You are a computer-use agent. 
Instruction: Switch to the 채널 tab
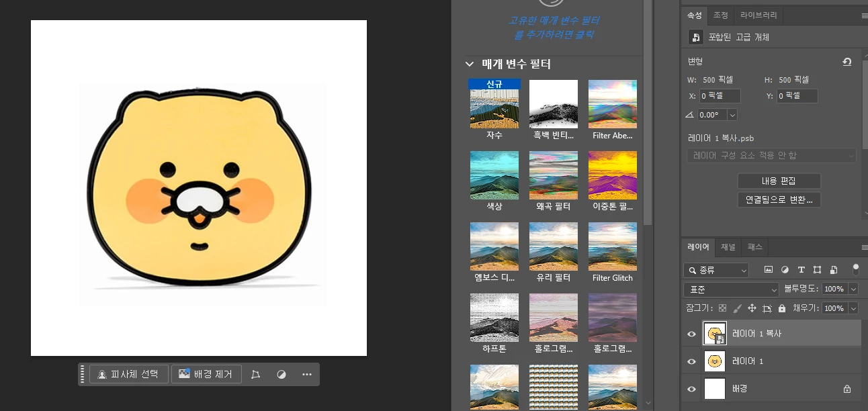[728, 246]
